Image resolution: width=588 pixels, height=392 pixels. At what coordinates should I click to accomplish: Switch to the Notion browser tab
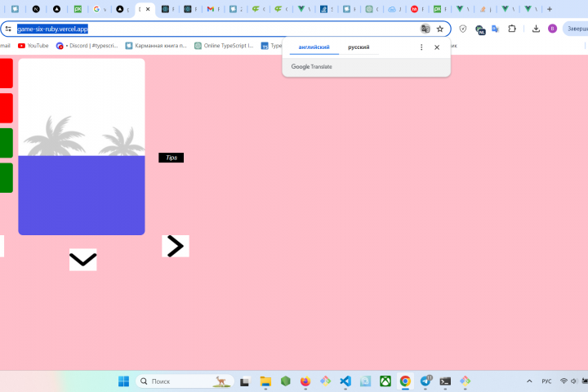point(36,9)
